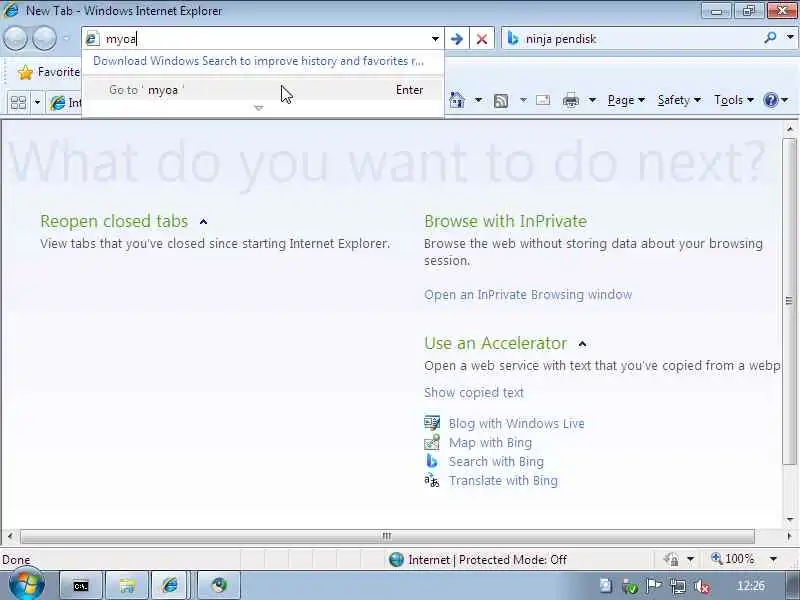
Task: Open the Tools menu
Action: pyautogui.click(x=734, y=100)
